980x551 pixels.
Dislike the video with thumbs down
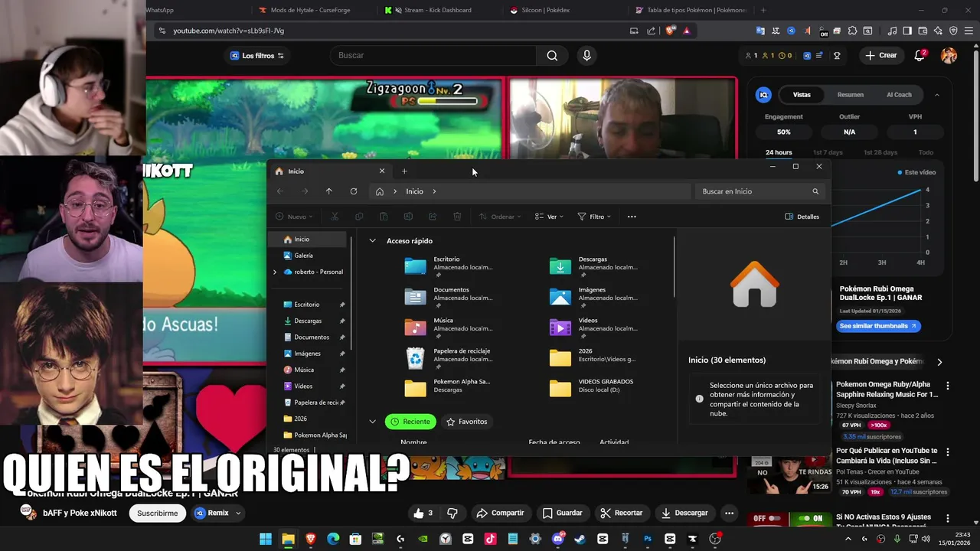[x=452, y=513]
